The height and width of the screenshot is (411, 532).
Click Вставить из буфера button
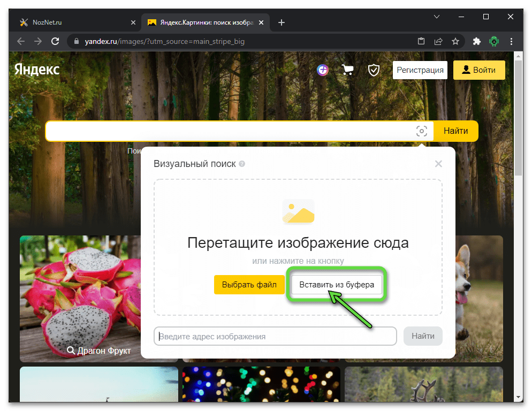click(337, 284)
